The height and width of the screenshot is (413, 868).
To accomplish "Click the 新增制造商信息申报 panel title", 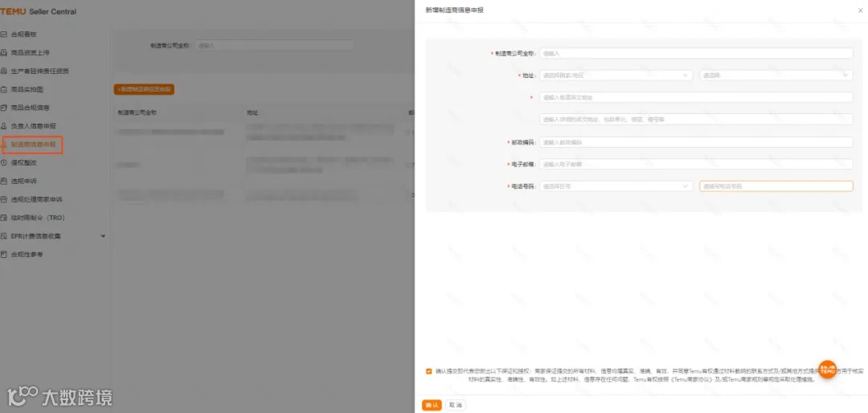I will [454, 10].
